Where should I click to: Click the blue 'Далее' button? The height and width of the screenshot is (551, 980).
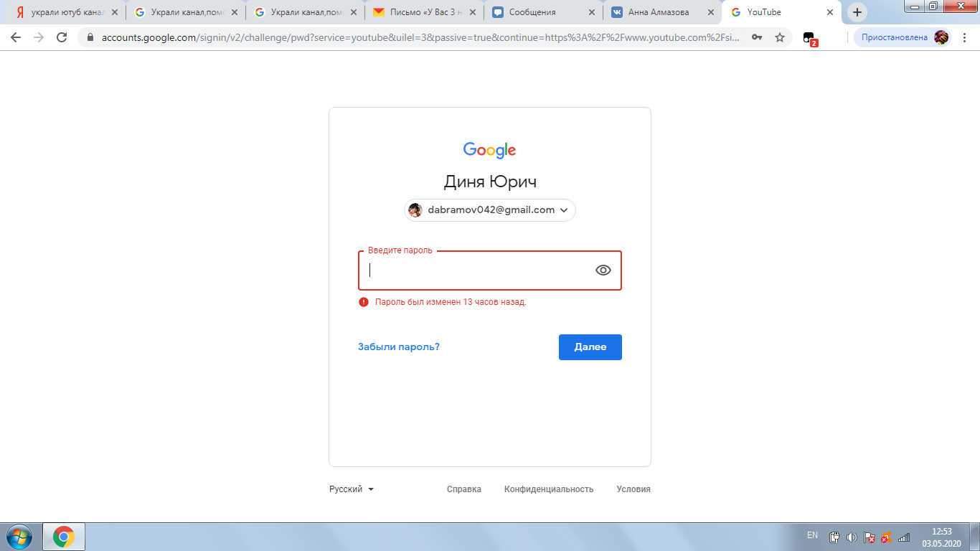click(590, 347)
